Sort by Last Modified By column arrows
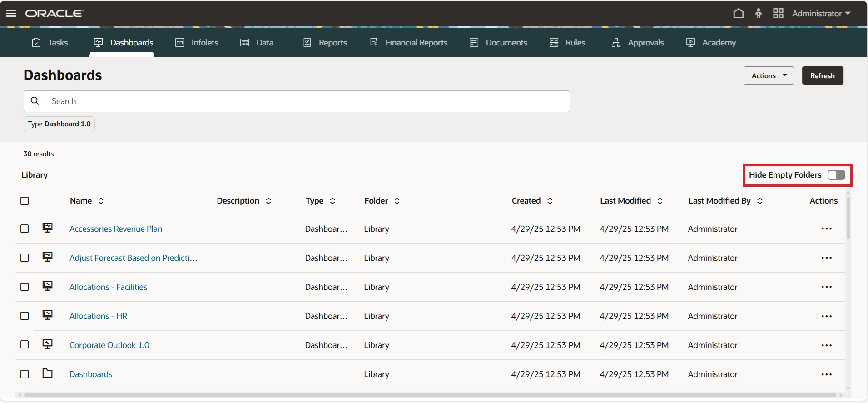The height and width of the screenshot is (403, 868). [759, 201]
